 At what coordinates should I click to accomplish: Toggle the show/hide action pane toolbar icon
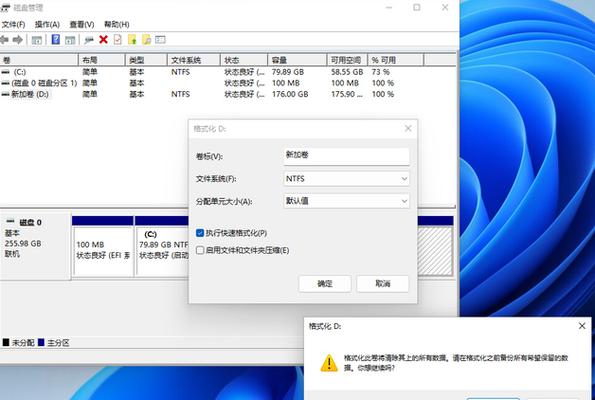70,40
